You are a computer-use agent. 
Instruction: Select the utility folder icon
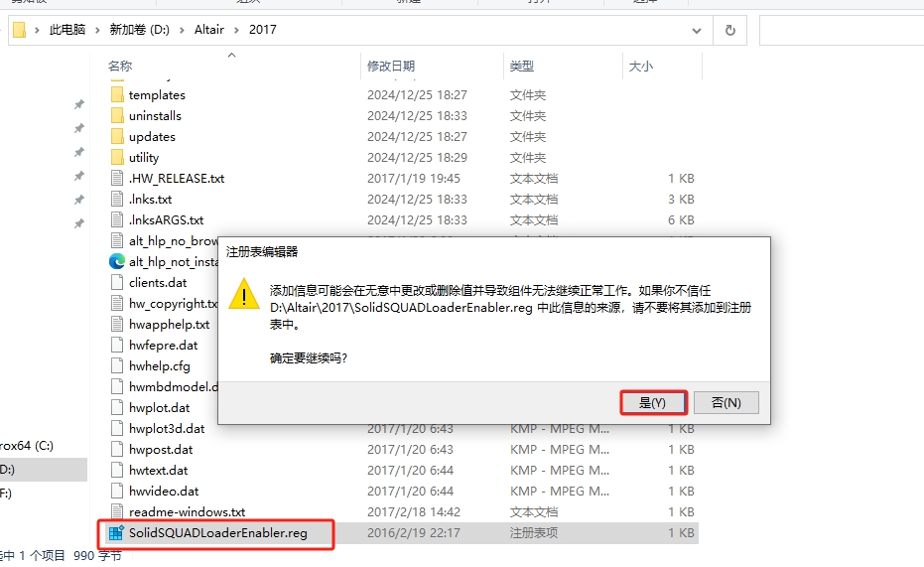tap(117, 157)
